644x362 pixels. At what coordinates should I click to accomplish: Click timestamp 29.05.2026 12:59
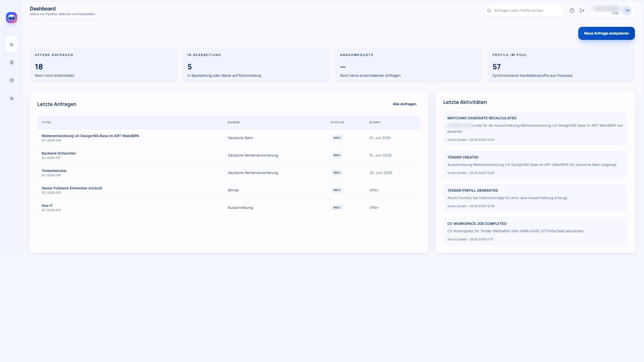[482, 206]
